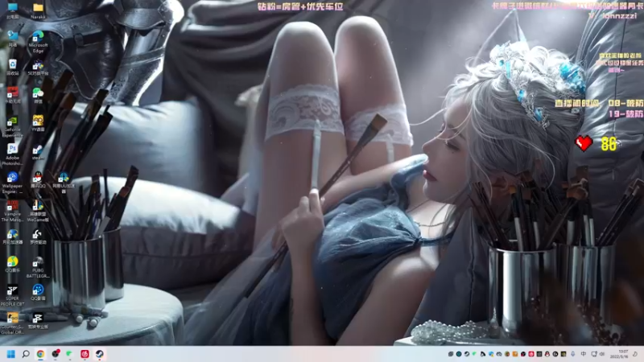This screenshot has height=362, width=644.
Task: Select the QQ Music desktop icon
Action: pyautogui.click(x=12, y=265)
